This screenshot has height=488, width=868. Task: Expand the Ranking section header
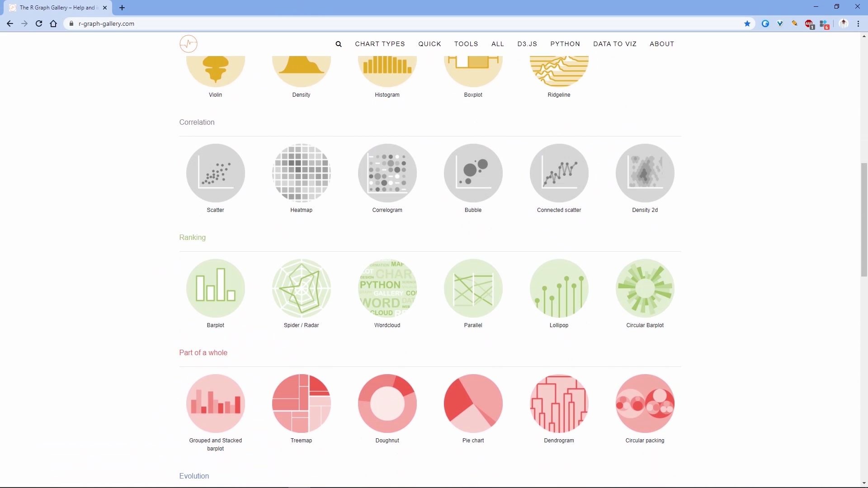[192, 237]
